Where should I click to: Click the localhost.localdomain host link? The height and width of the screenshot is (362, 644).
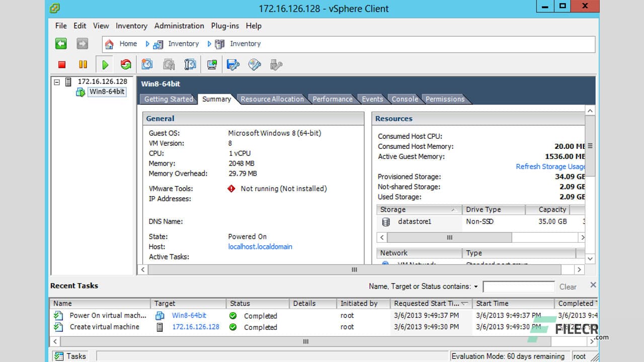coord(260,246)
